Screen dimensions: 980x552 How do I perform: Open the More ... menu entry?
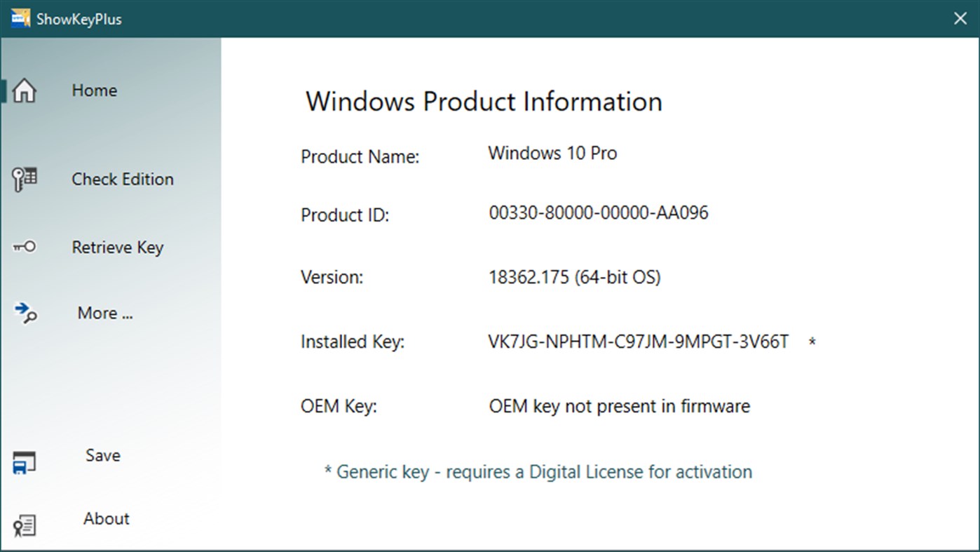pos(104,314)
